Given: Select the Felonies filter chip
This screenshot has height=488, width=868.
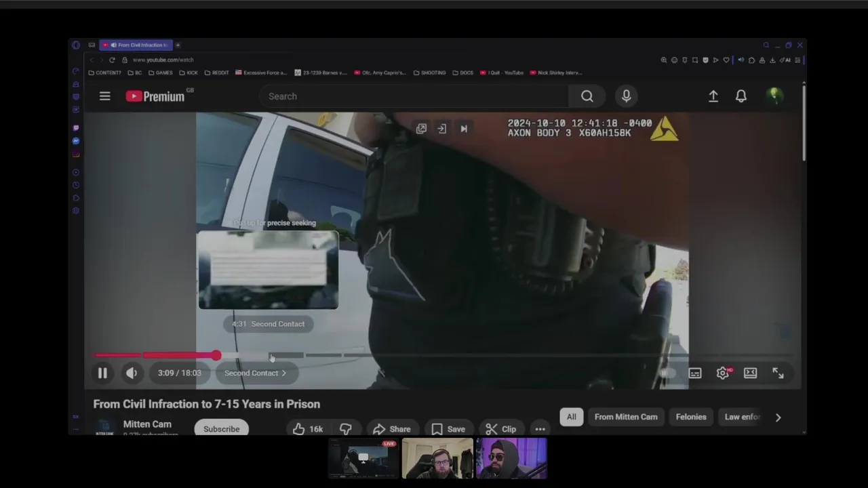Looking at the screenshot, I should pyautogui.click(x=691, y=417).
